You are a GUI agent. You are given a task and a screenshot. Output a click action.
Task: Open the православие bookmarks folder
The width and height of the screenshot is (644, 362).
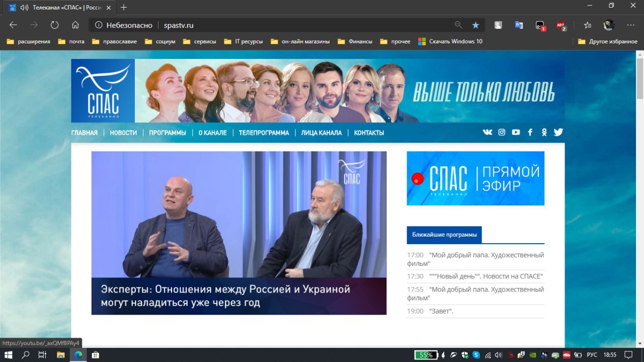pos(115,41)
